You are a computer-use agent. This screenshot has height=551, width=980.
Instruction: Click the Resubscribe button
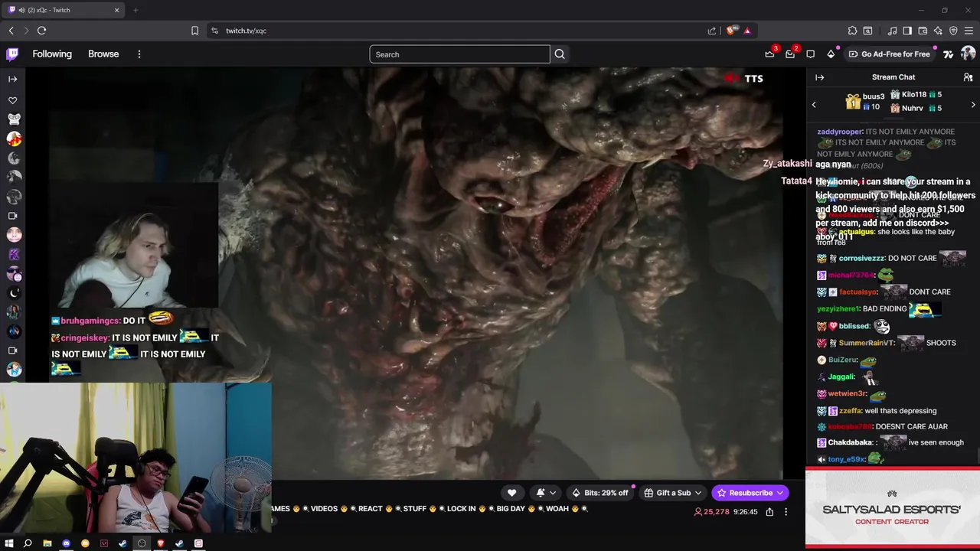(750, 493)
